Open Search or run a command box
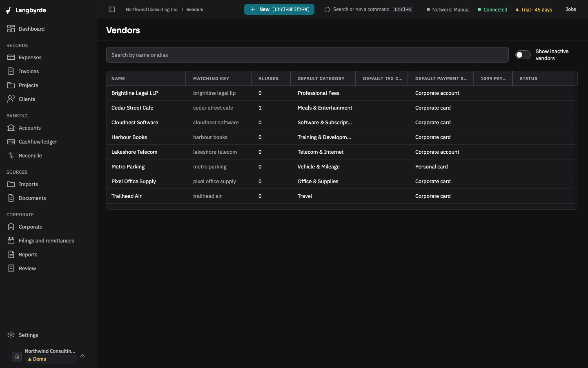 pos(369,9)
